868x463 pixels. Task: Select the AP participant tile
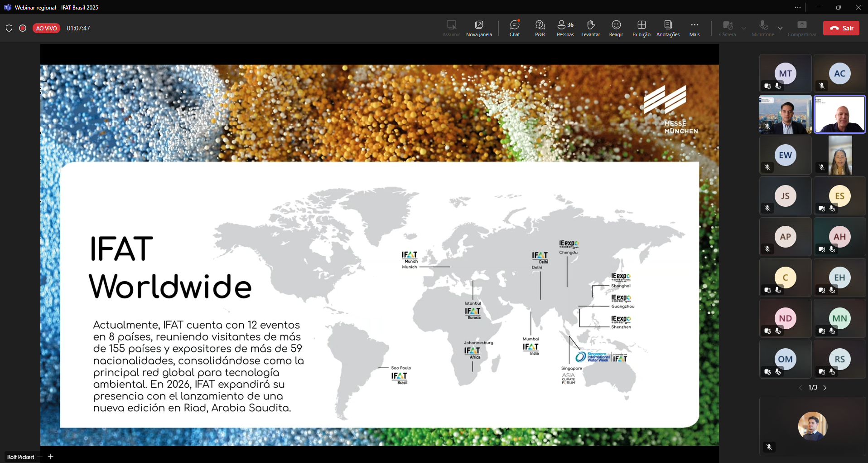point(786,237)
